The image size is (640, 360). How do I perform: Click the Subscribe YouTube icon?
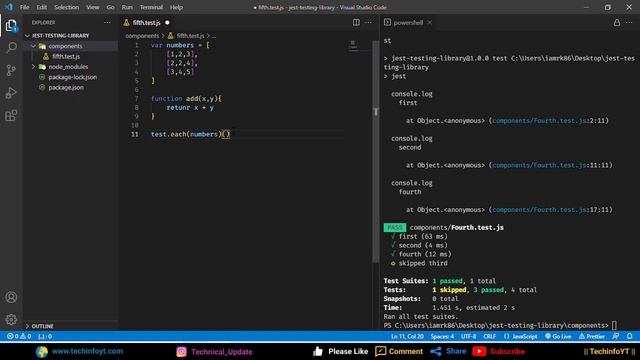point(479,351)
